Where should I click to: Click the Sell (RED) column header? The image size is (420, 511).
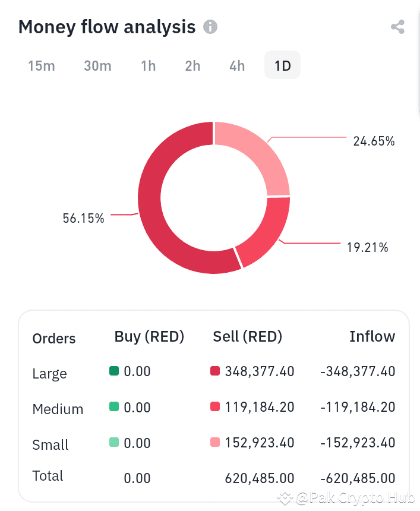pyautogui.click(x=247, y=337)
